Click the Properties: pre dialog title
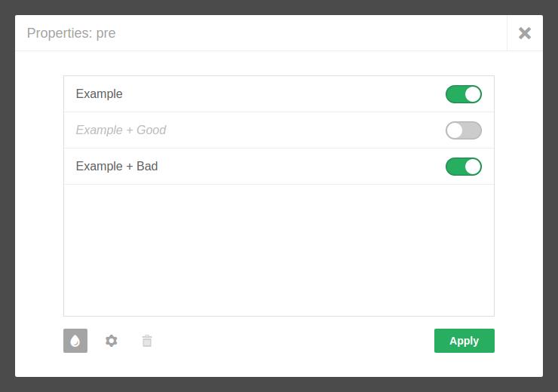 (x=72, y=33)
